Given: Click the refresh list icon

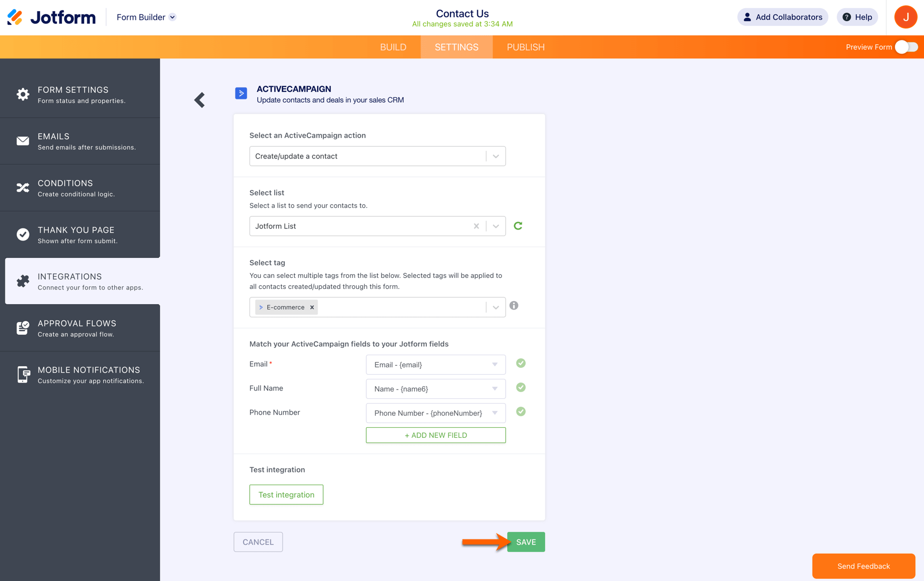Looking at the screenshot, I should click(518, 226).
